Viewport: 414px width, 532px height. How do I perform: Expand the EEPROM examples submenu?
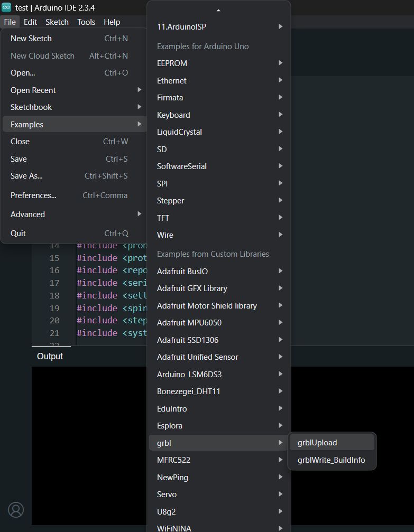click(219, 63)
